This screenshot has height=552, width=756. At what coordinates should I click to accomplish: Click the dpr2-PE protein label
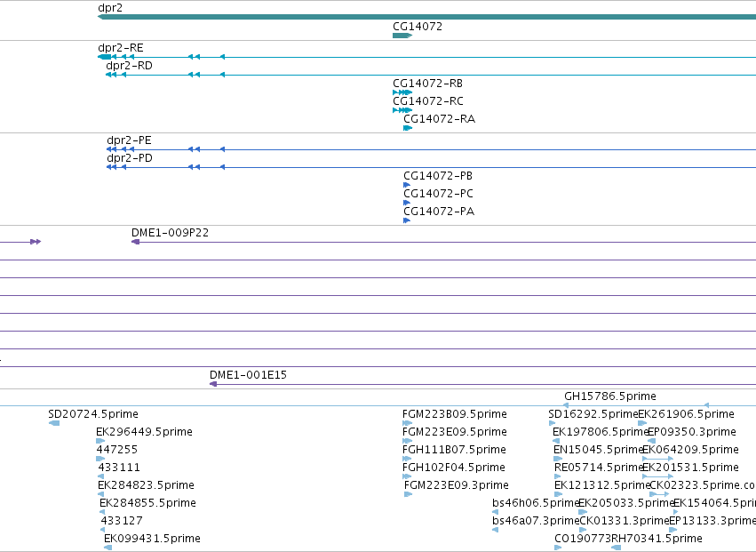[x=129, y=140]
